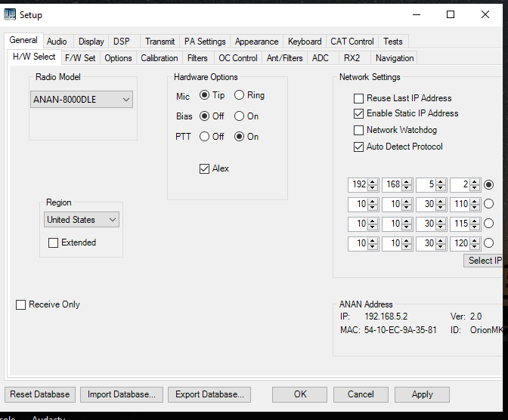Viewport: 508px width, 420px height.
Task: Switch to the Audio tab
Action: (57, 42)
